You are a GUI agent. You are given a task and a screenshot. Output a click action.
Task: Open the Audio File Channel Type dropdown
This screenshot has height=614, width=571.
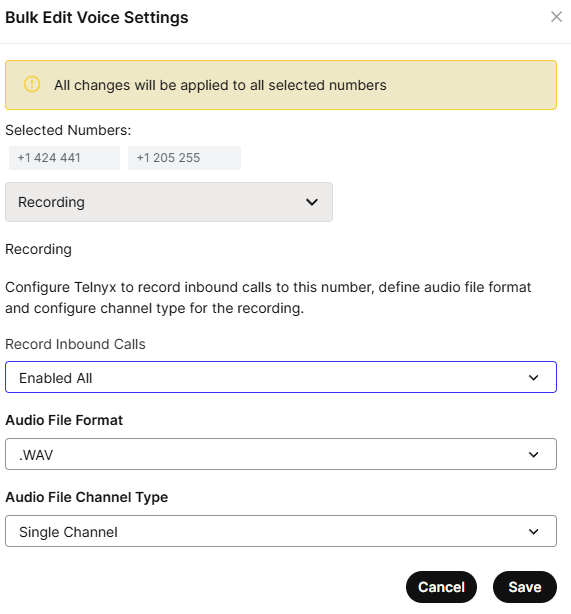281,531
